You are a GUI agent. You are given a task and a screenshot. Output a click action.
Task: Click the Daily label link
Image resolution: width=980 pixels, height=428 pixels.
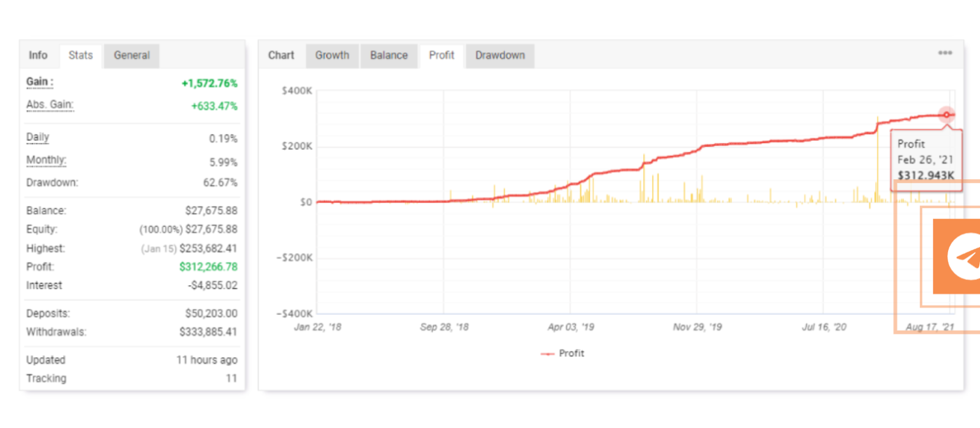[x=37, y=137]
